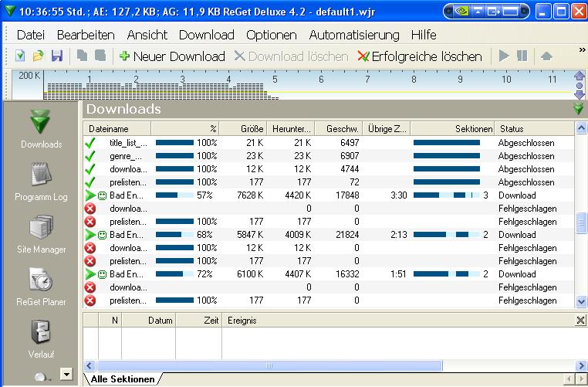Click Neuer Download button
The image size is (588, 387).
pos(173,56)
